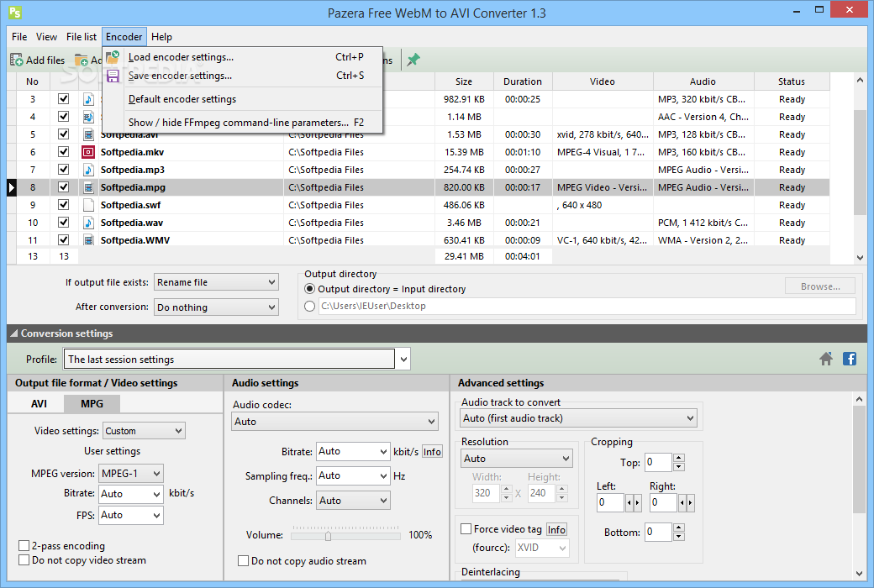The image size is (874, 588).
Task: Sort file list by Size column header
Action: pyautogui.click(x=464, y=81)
